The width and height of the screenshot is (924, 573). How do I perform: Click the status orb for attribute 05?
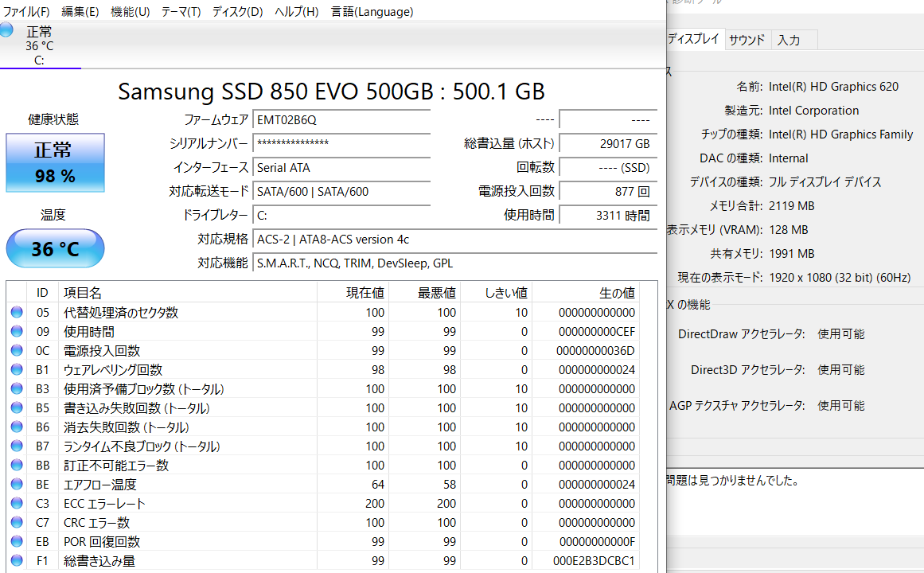pyautogui.click(x=17, y=312)
